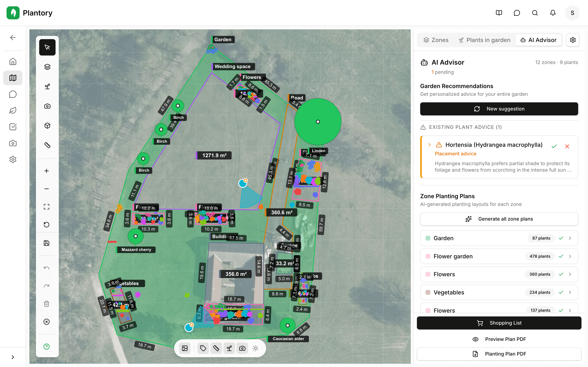Toggle brightness with the sun icon
The height and width of the screenshot is (367, 588).
tap(255, 348)
